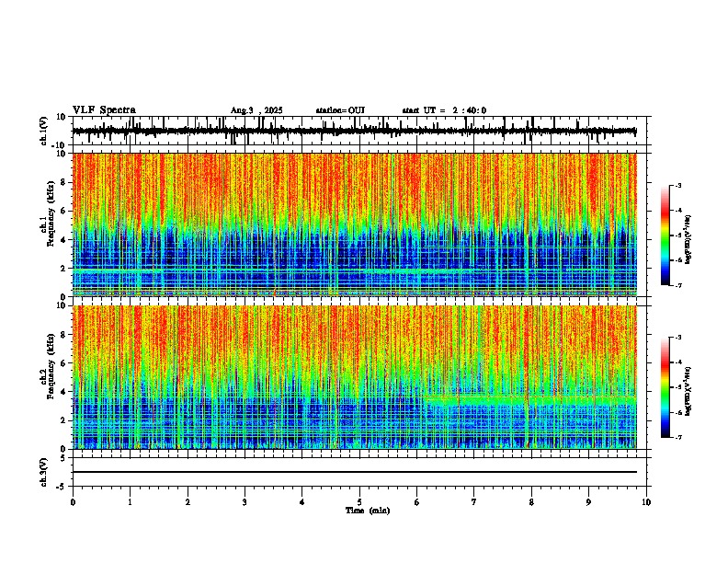Click time axis tick label "7"
This screenshot has height=563, width=728.
point(474,502)
